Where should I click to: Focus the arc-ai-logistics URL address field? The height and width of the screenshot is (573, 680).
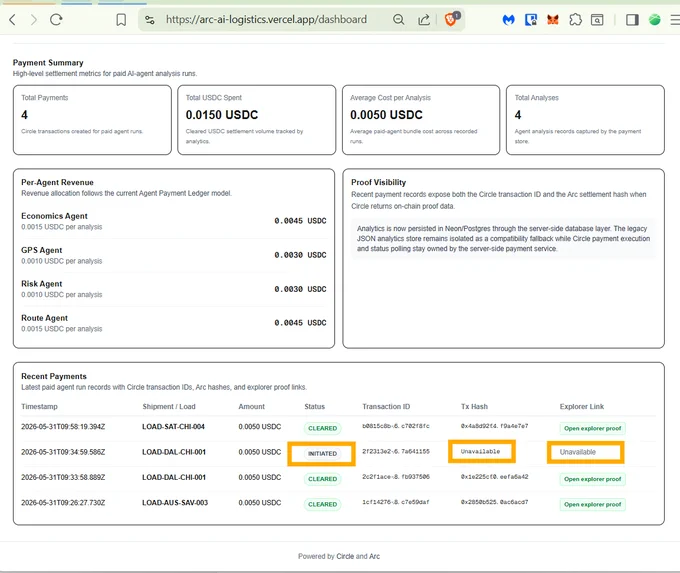pos(266,20)
